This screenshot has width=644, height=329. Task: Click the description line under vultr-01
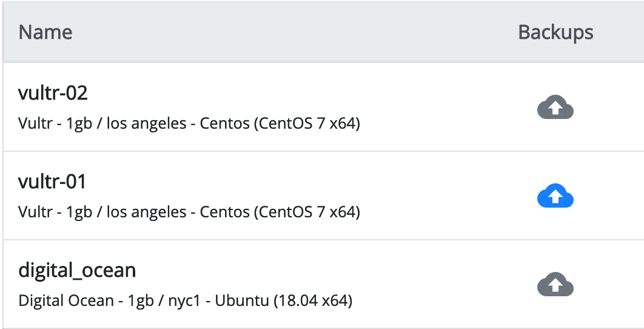(x=189, y=212)
